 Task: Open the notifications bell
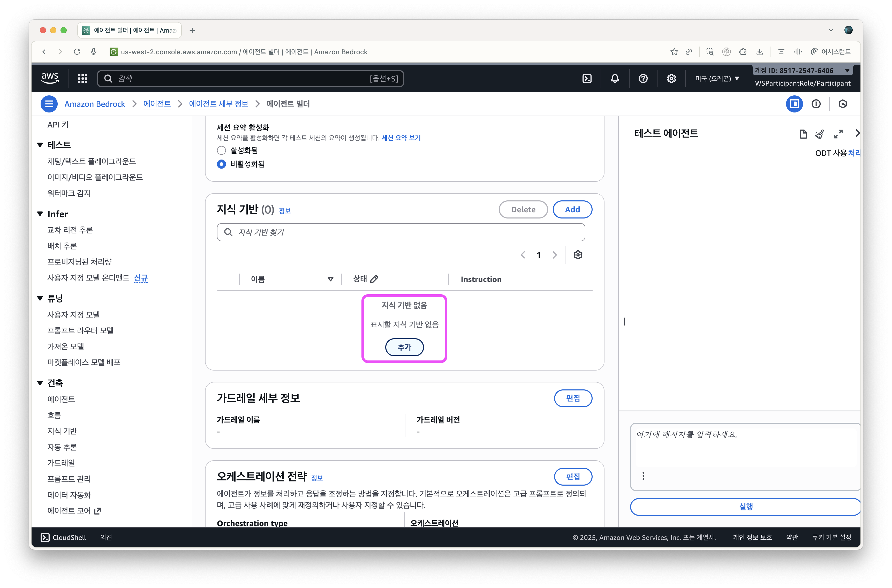[x=615, y=78]
